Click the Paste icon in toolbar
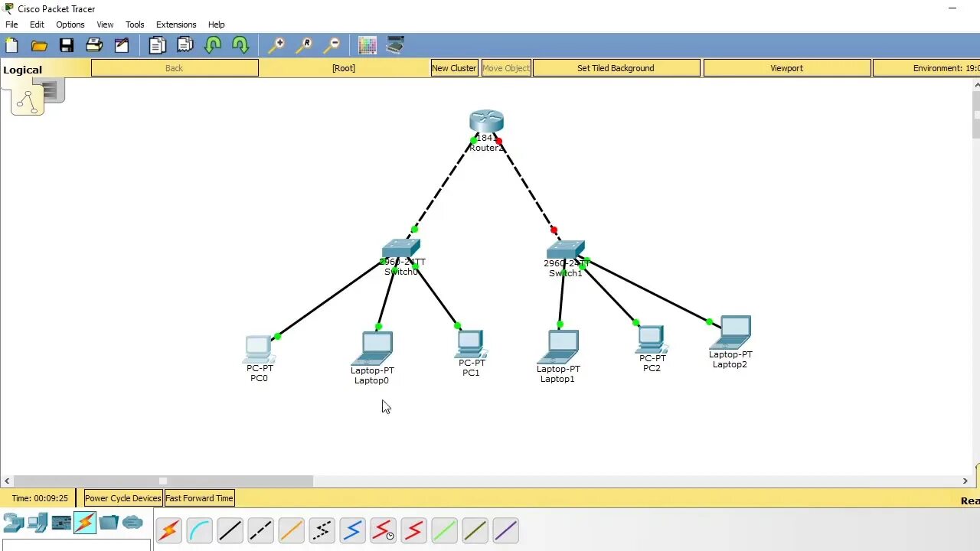This screenshot has width=980, height=551. (x=185, y=45)
